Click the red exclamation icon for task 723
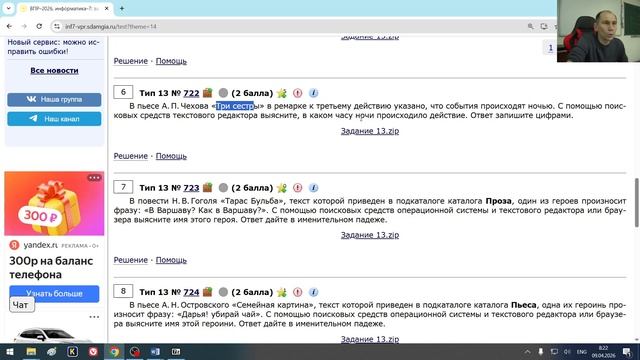The height and width of the screenshot is (360, 640). [x=298, y=188]
